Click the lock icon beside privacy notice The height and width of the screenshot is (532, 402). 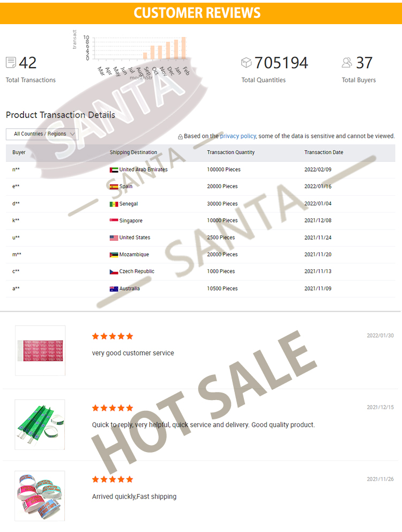coord(180,137)
